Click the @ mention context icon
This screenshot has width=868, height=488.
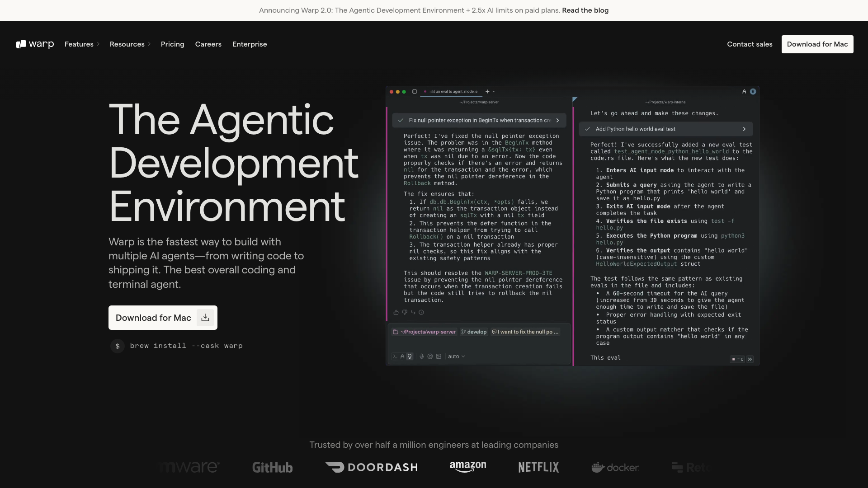(x=430, y=357)
